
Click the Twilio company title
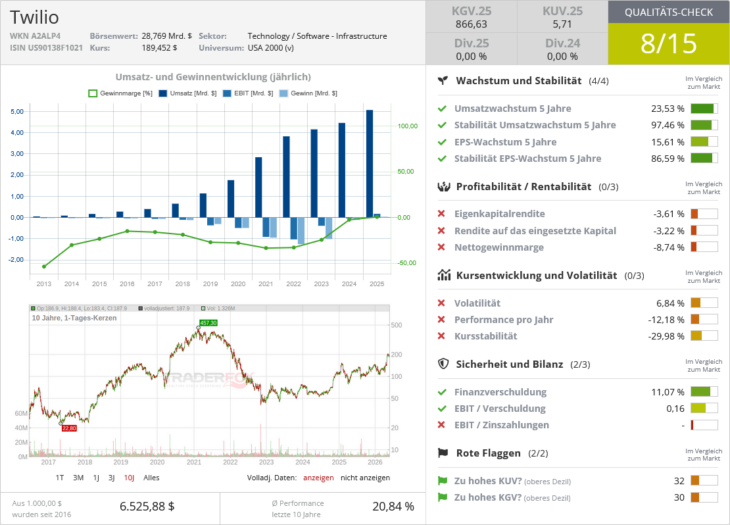click(x=34, y=17)
